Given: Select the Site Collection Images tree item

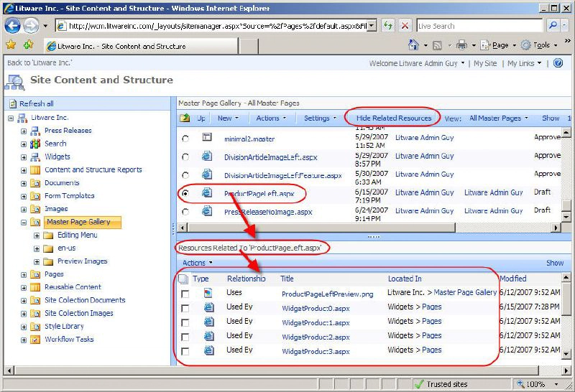Looking at the screenshot, I should (79, 313).
